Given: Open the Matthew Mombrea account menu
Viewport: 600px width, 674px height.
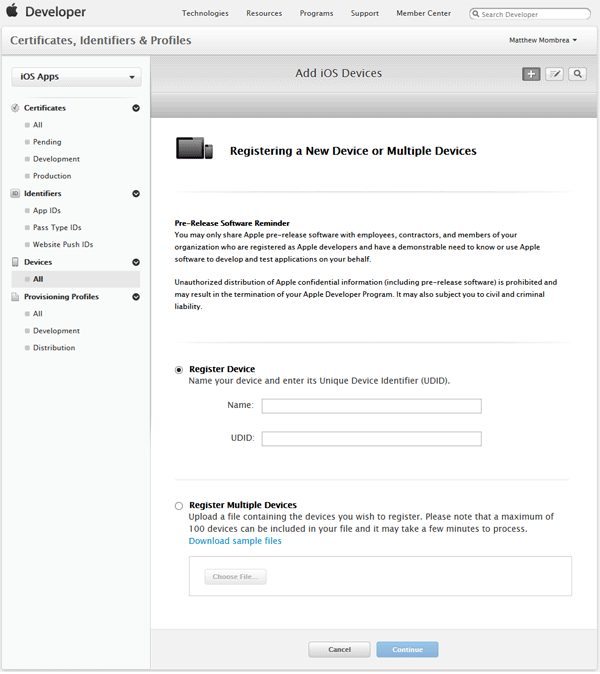Looking at the screenshot, I should [543, 40].
